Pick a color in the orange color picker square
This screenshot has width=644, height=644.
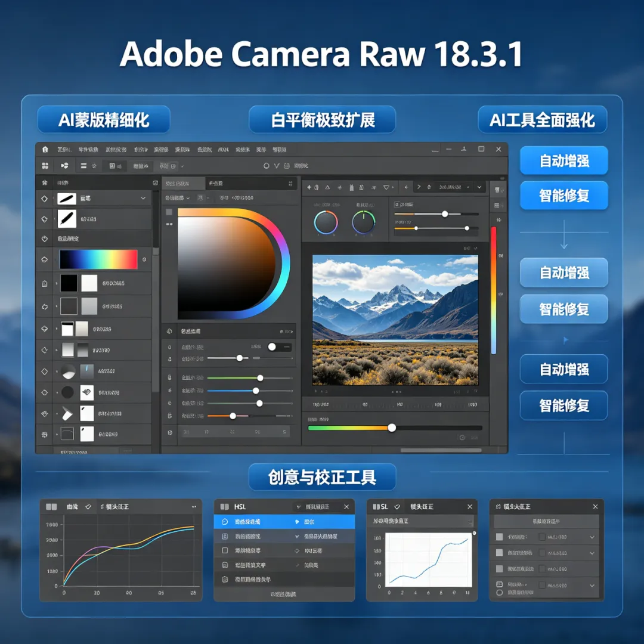pyautogui.click(x=226, y=264)
